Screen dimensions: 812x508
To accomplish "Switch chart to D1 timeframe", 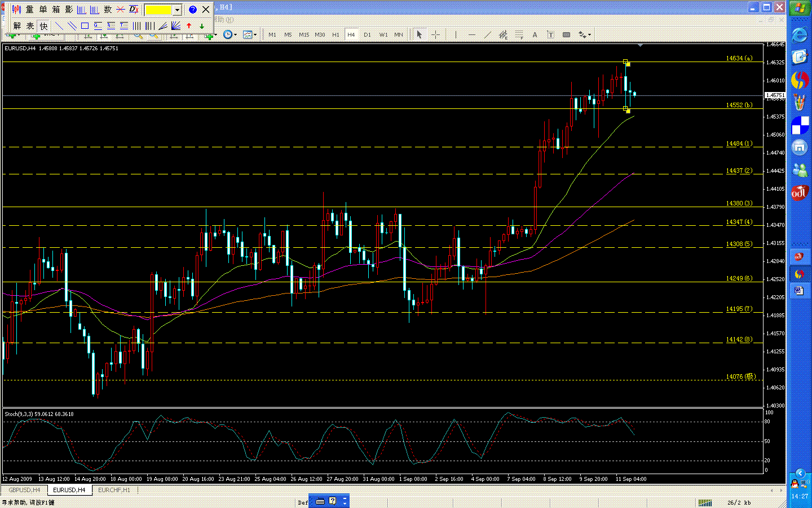I will pos(367,35).
